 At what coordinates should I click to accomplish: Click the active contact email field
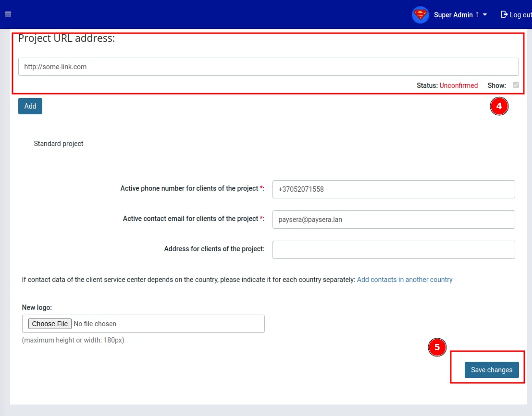pyautogui.click(x=394, y=220)
